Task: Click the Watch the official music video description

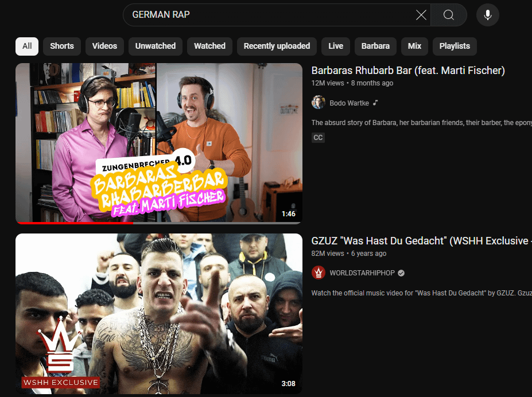Action: (x=421, y=293)
